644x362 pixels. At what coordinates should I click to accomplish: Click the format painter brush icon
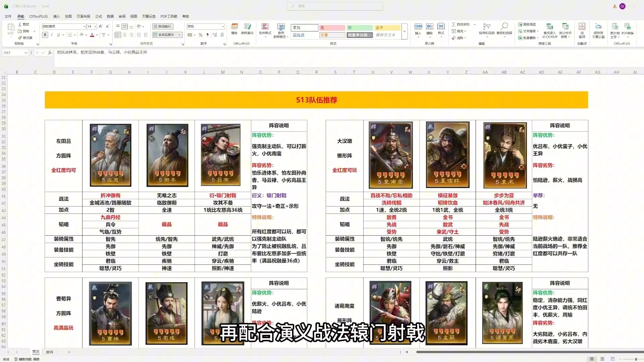[20, 38]
